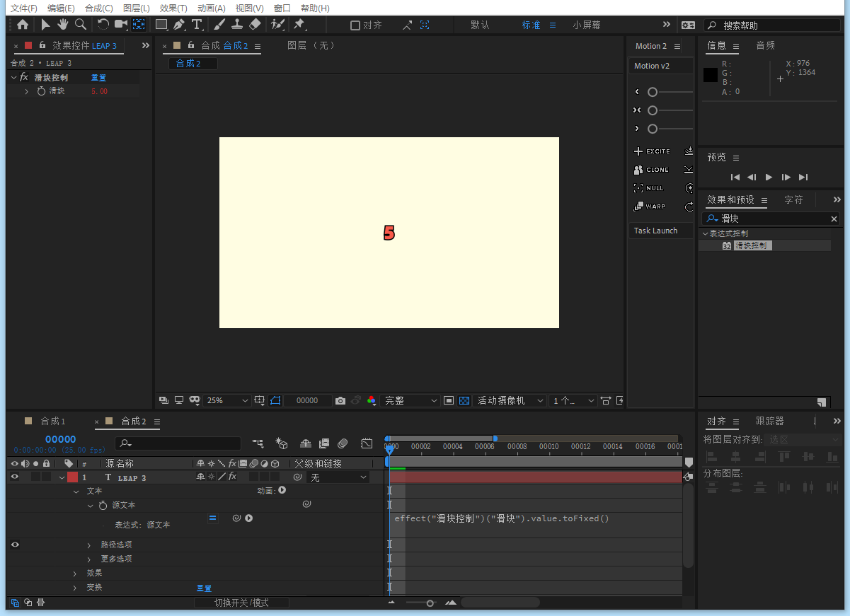850x616 pixels.
Task: Select the Zoom magnifier tool
Action: (81, 25)
